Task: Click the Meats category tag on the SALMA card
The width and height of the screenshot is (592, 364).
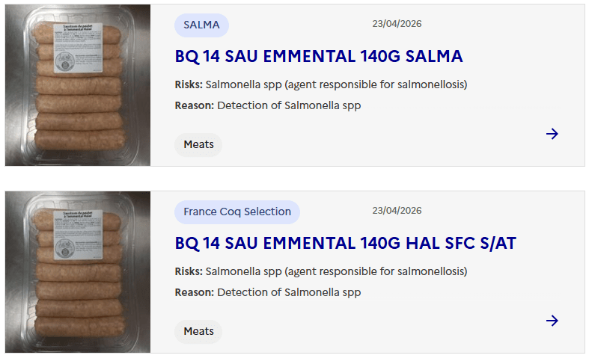Action: [x=198, y=144]
